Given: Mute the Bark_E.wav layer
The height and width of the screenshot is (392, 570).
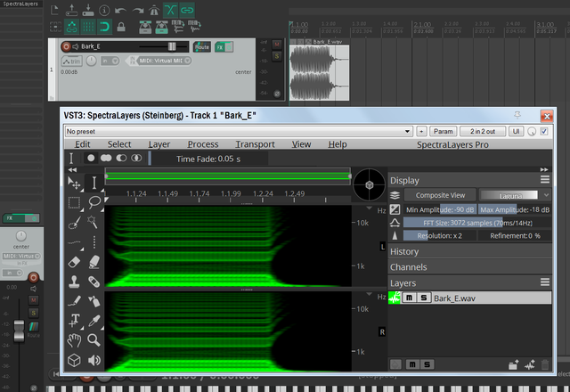Looking at the screenshot, I should (x=409, y=298).
